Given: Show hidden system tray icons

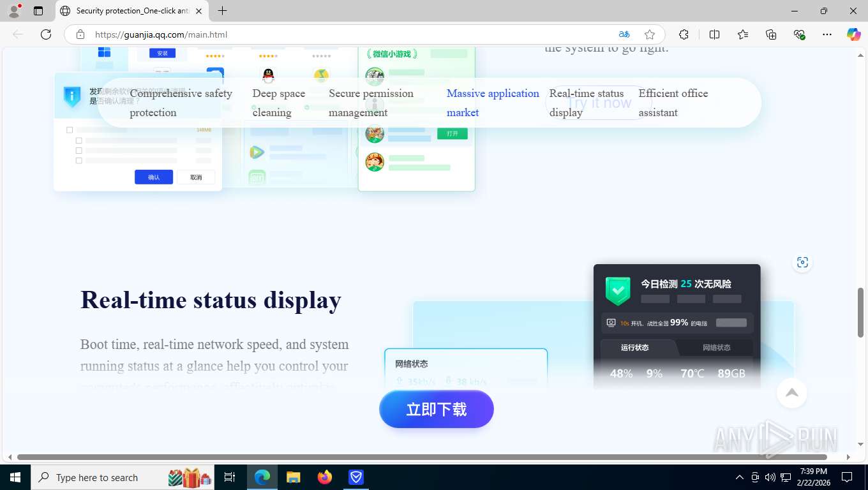Looking at the screenshot, I should pos(739,477).
